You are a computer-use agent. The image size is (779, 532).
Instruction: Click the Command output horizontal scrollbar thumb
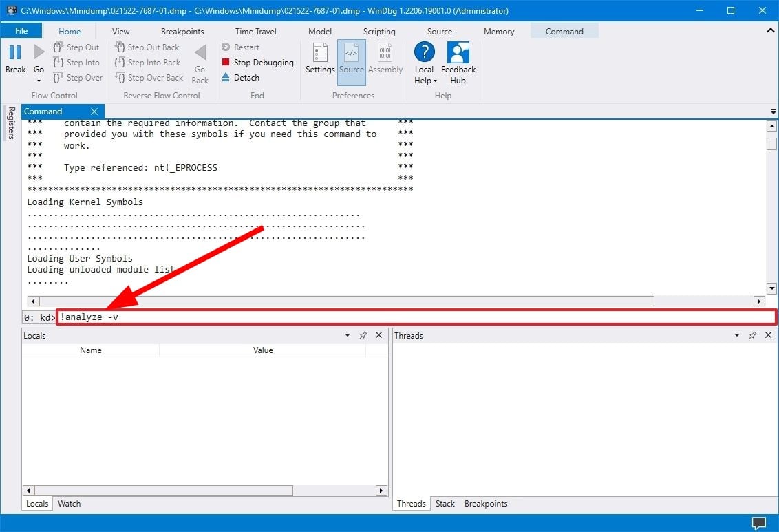click(347, 301)
